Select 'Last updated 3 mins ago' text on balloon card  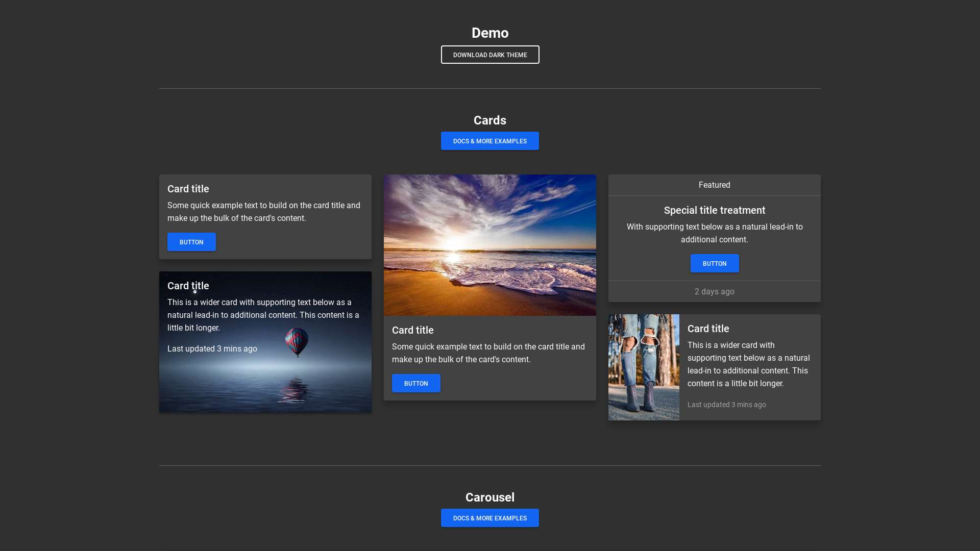(212, 348)
